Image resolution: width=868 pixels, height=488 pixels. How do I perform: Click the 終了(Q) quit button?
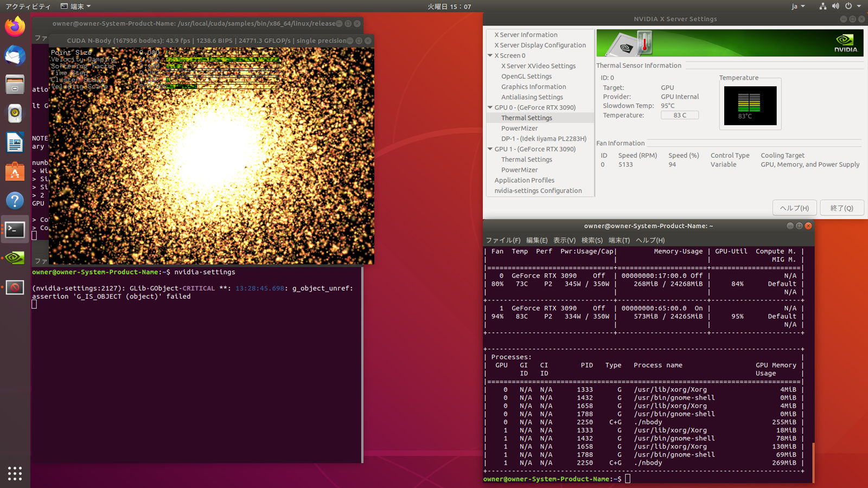click(841, 208)
